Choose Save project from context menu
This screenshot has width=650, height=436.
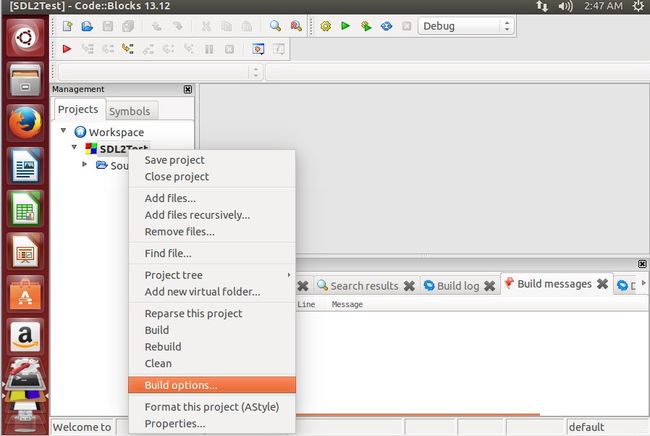click(x=212, y=160)
